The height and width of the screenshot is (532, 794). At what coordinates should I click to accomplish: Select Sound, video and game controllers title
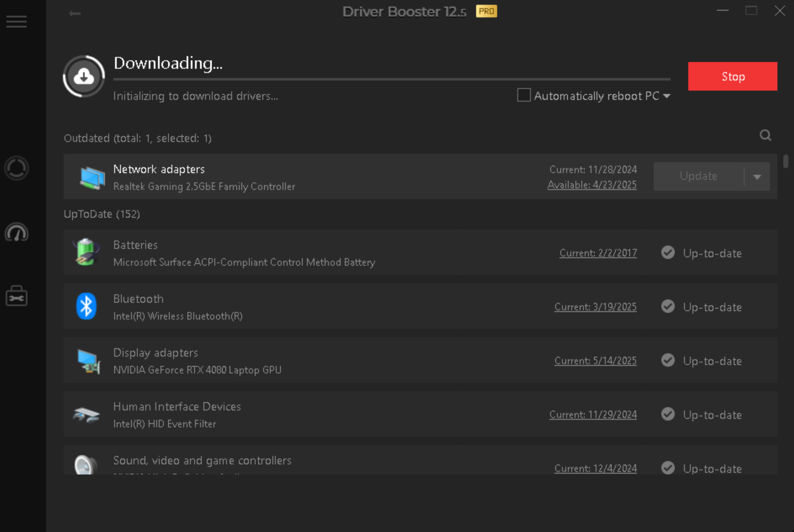(203, 460)
